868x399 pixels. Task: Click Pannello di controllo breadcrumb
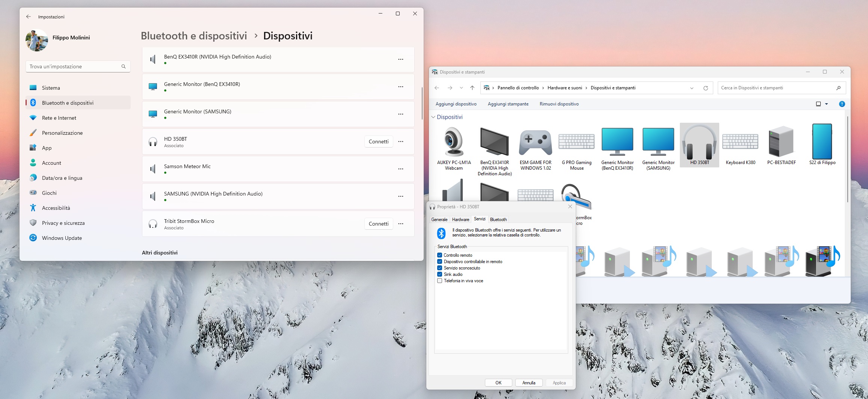coord(518,88)
